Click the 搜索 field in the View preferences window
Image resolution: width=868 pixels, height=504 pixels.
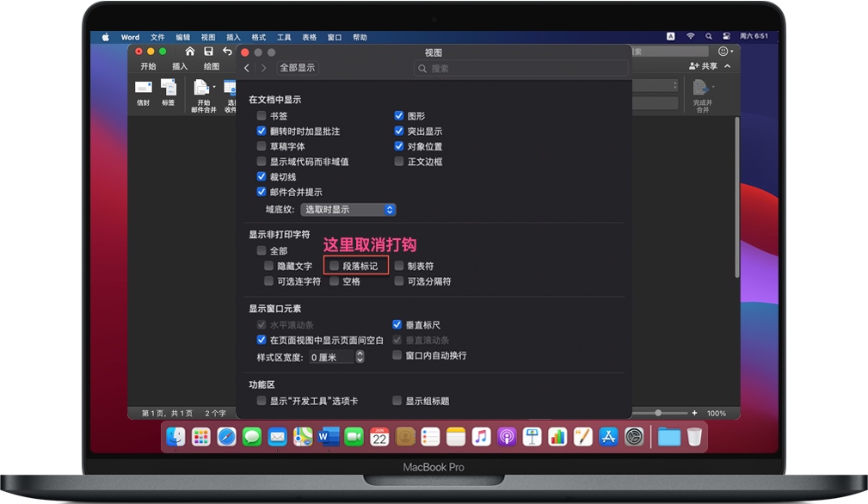point(520,68)
